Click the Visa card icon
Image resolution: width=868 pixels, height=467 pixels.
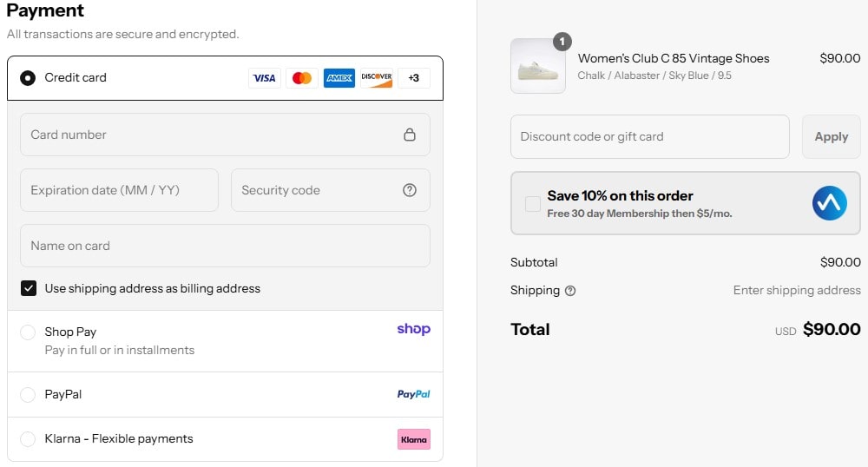[264, 78]
